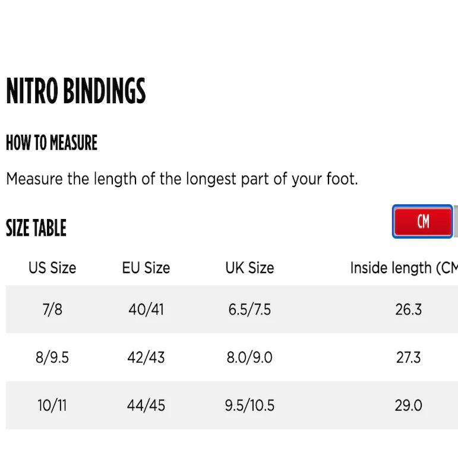The width and height of the screenshot is (458, 476).
Task: Switch measurement unit using the gray button beside CM
Action: click(456, 221)
